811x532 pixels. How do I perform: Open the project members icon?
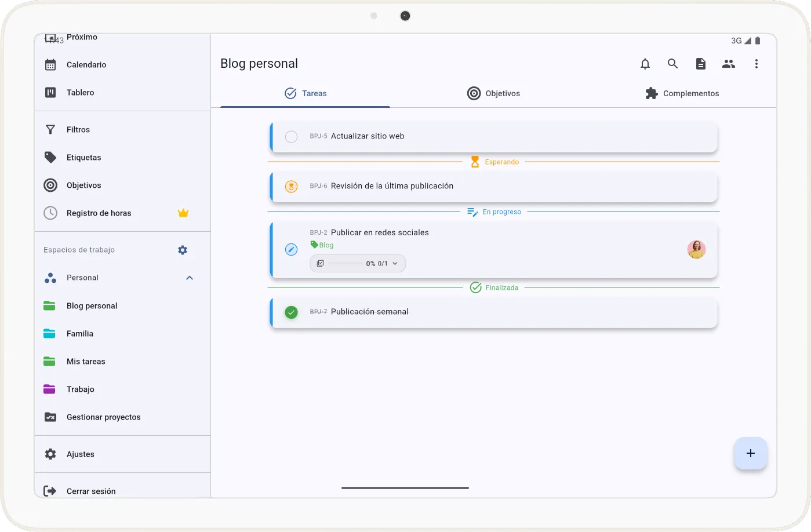[x=728, y=64]
